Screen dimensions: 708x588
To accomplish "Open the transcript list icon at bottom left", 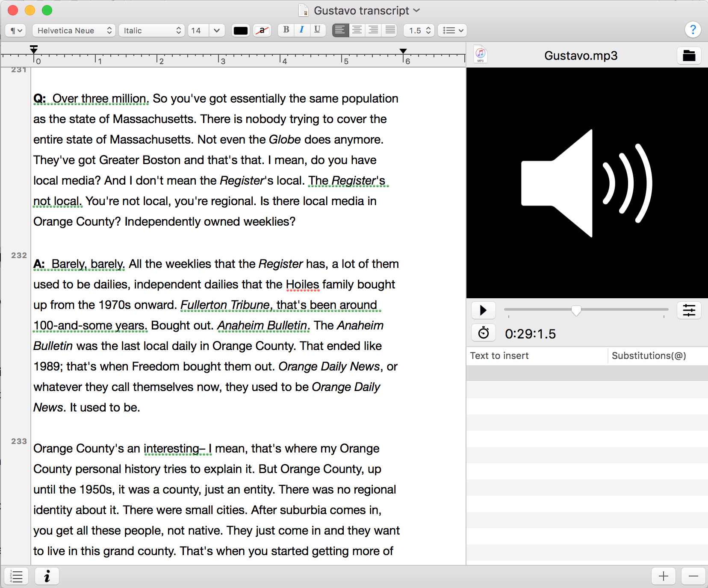I will click(16, 576).
